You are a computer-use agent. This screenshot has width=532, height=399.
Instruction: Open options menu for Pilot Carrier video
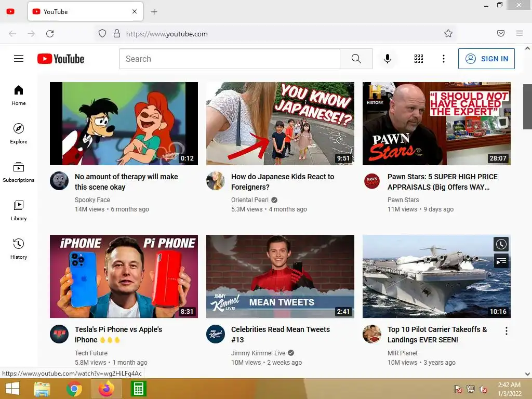(506, 331)
